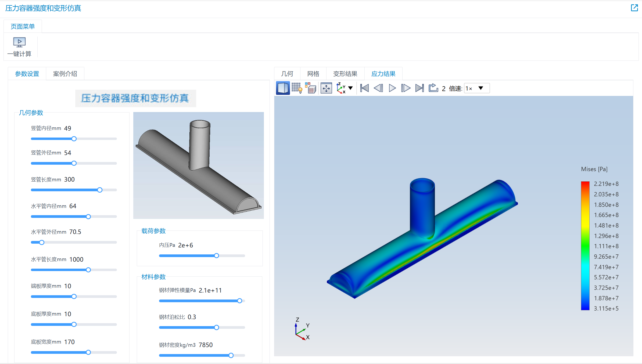
Task: Adjust the 竖管内径mm slider handle
Action: coord(74,139)
